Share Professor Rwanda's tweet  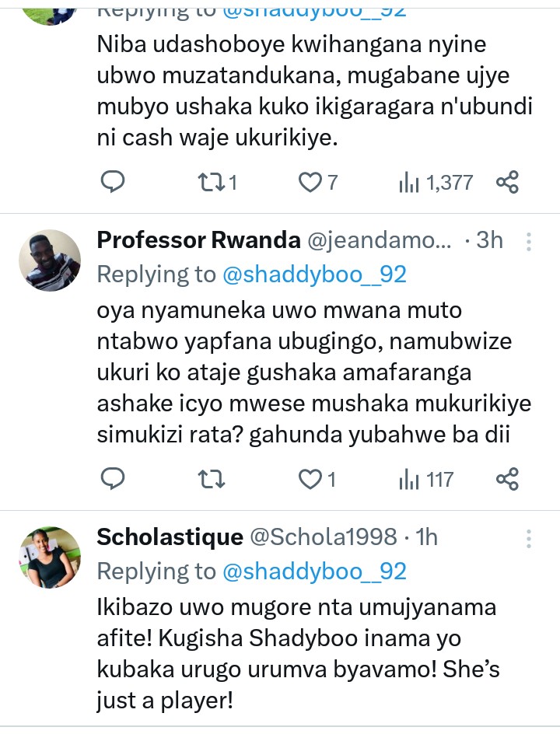coord(507,479)
